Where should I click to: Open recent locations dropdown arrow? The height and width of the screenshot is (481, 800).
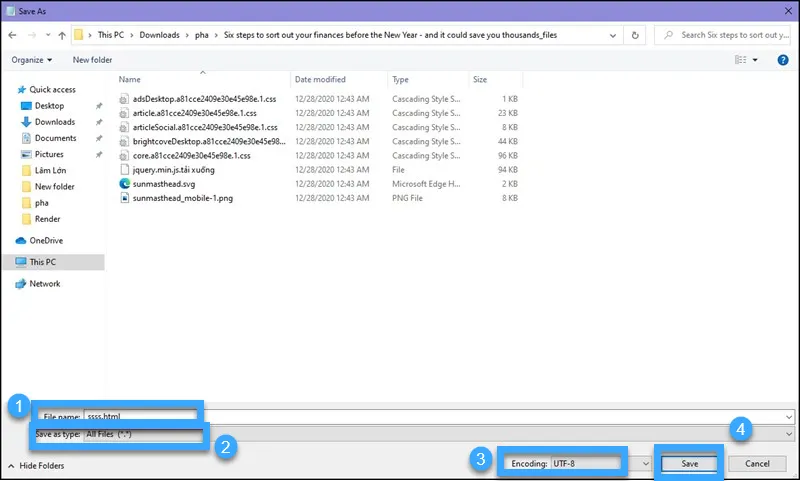coord(48,35)
